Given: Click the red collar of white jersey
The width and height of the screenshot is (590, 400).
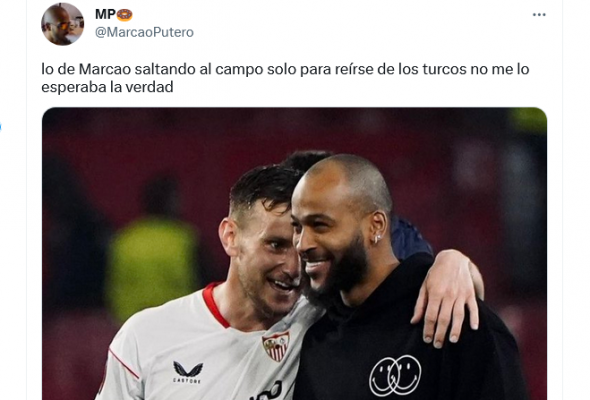Looking at the screenshot, I should coord(215,305).
